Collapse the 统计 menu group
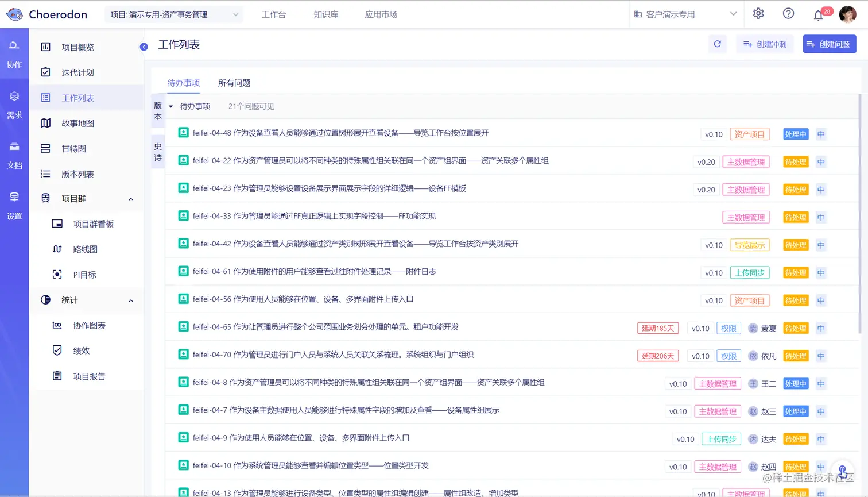The height and width of the screenshot is (497, 868). coord(131,300)
